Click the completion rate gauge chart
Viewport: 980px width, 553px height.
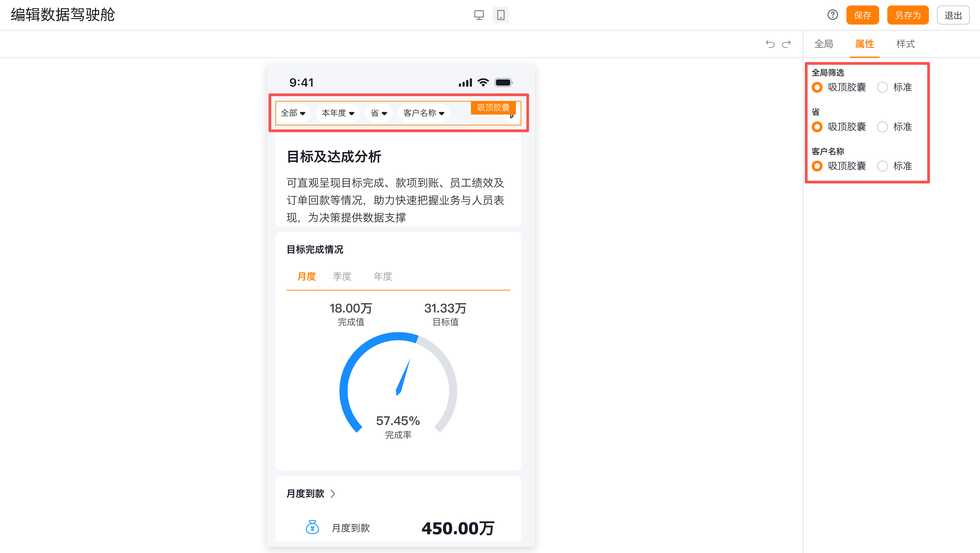pyautogui.click(x=398, y=384)
